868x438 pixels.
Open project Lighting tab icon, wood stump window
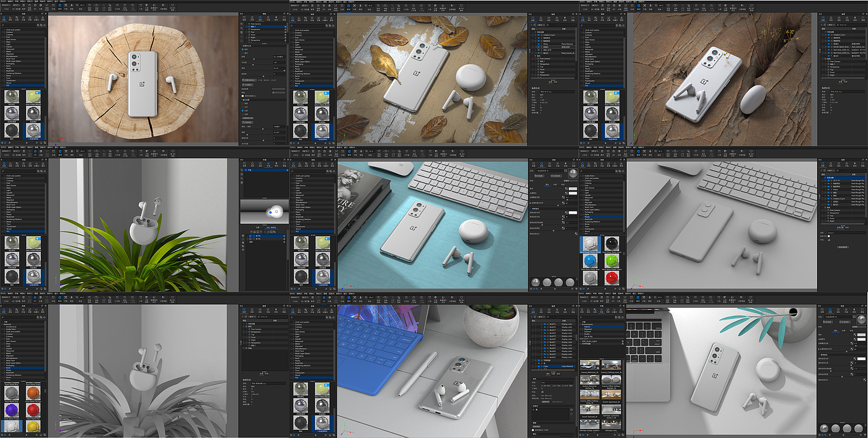[x=276, y=18]
